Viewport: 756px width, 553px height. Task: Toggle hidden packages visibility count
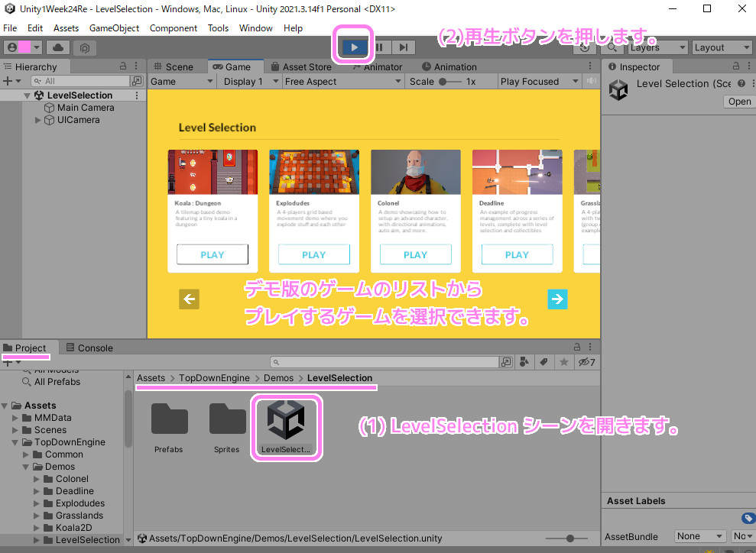tap(586, 362)
